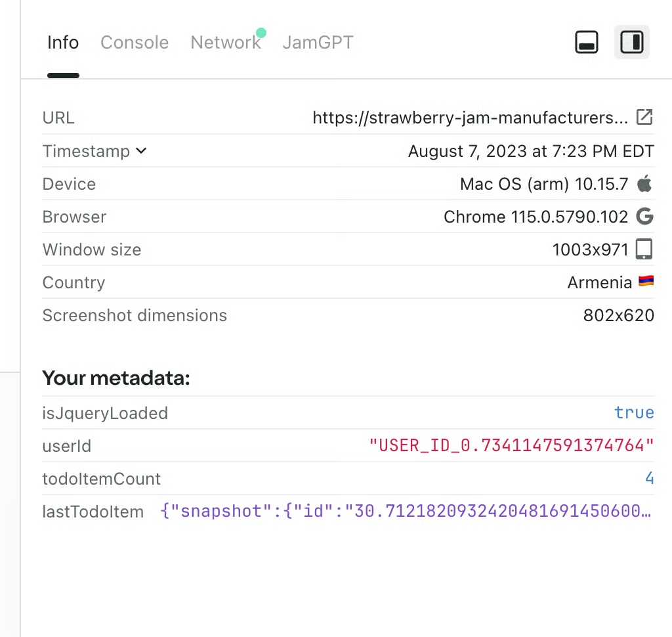Expand the lastTodoItem snapshot JSON value
Image resolution: width=672 pixels, height=637 pixels.
tap(406, 512)
